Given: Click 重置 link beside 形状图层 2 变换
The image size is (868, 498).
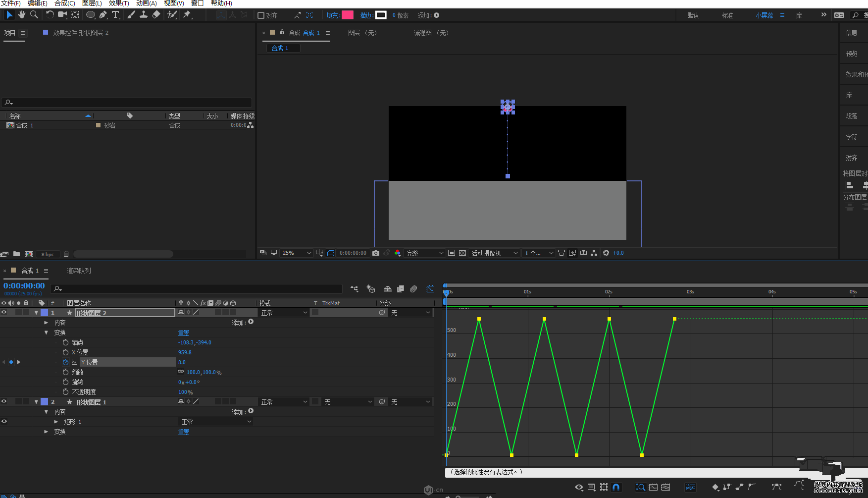Looking at the screenshot, I should click(x=184, y=333).
